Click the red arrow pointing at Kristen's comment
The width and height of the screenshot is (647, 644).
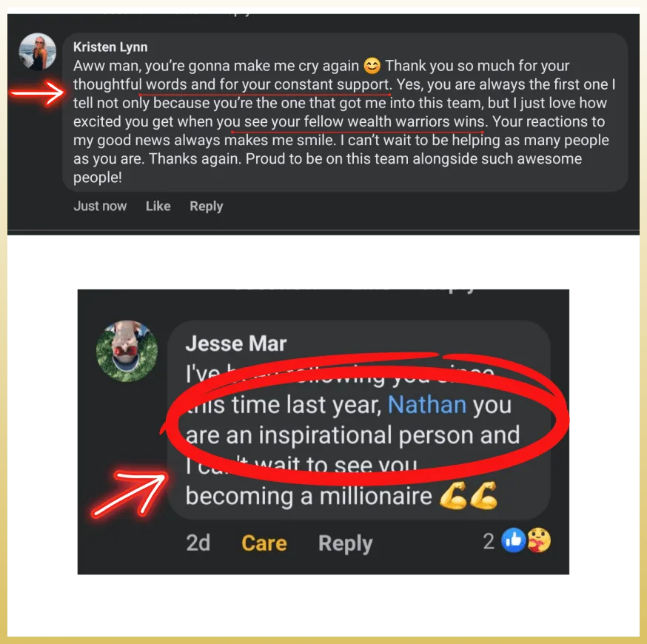coord(38,93)
